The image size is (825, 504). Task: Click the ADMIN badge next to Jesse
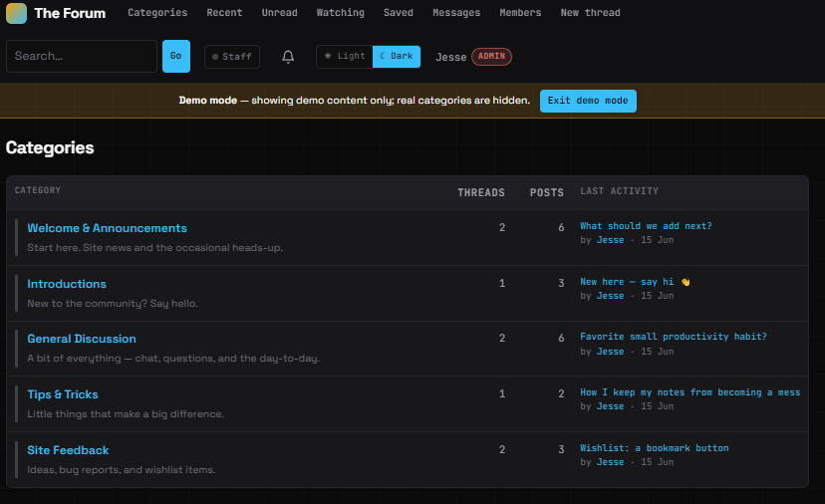(491, 57)
